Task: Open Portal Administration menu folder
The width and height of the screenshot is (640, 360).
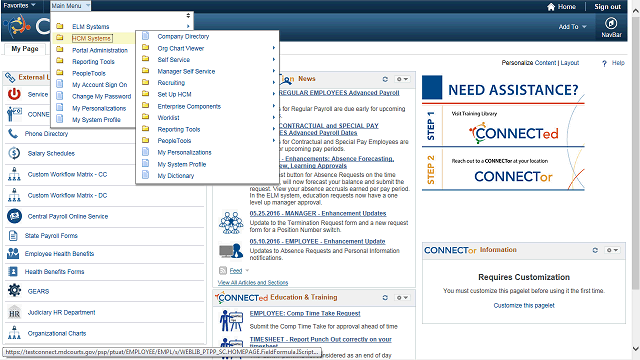Action: pos(100,50)
